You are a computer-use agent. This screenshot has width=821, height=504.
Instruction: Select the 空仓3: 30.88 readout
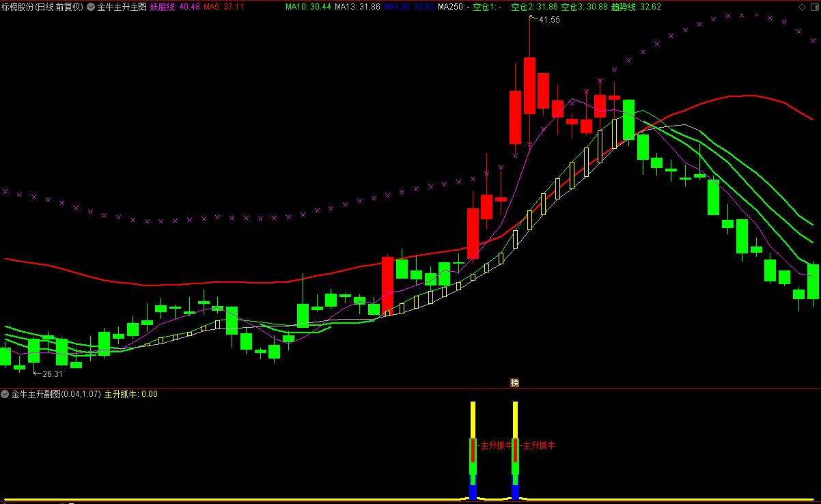point(584,7)
